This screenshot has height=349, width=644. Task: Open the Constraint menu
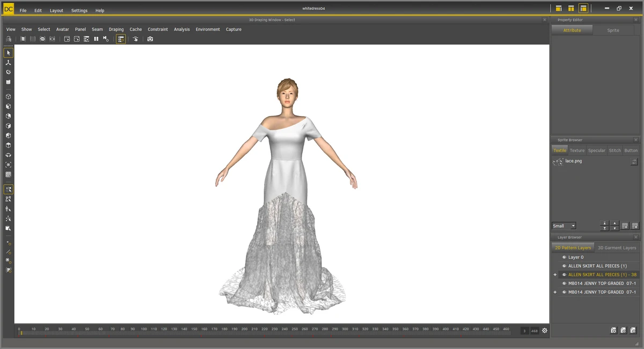[158, 30]
